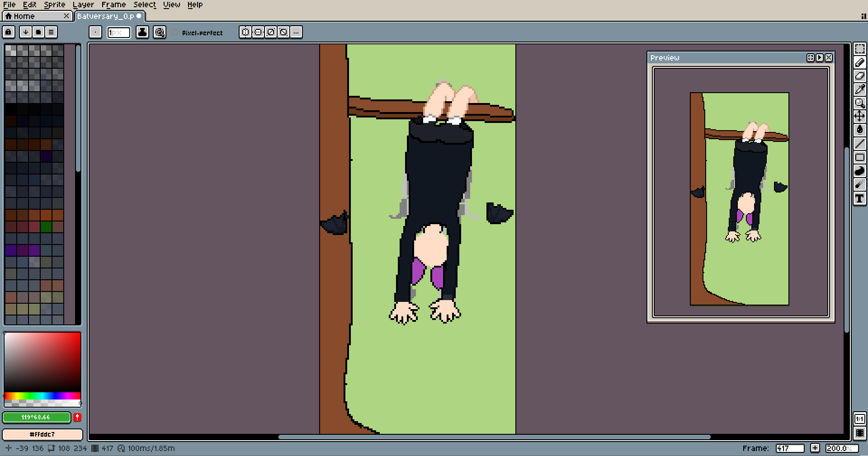Click the brush size input field

pyautogui.click(x=118, y=33)
